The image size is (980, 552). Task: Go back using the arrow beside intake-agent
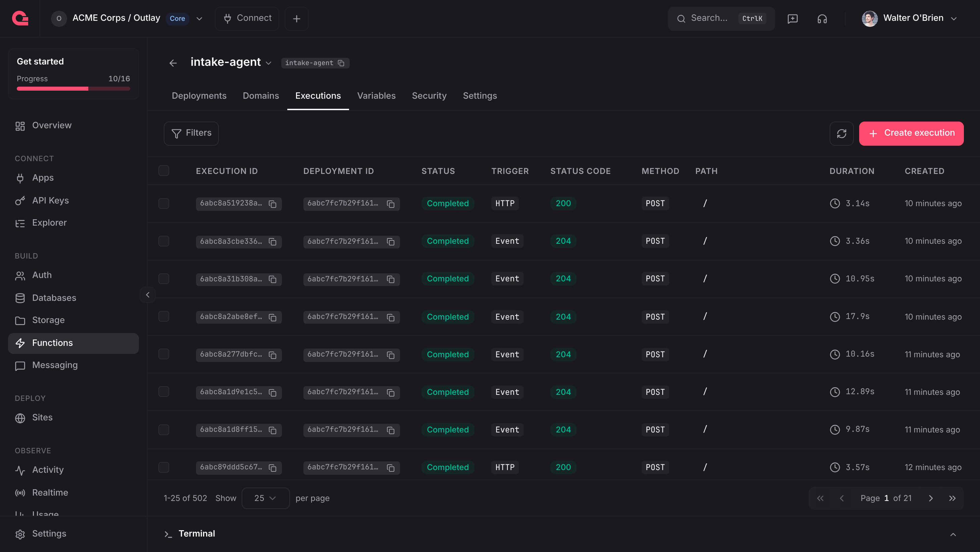(173, 63)
